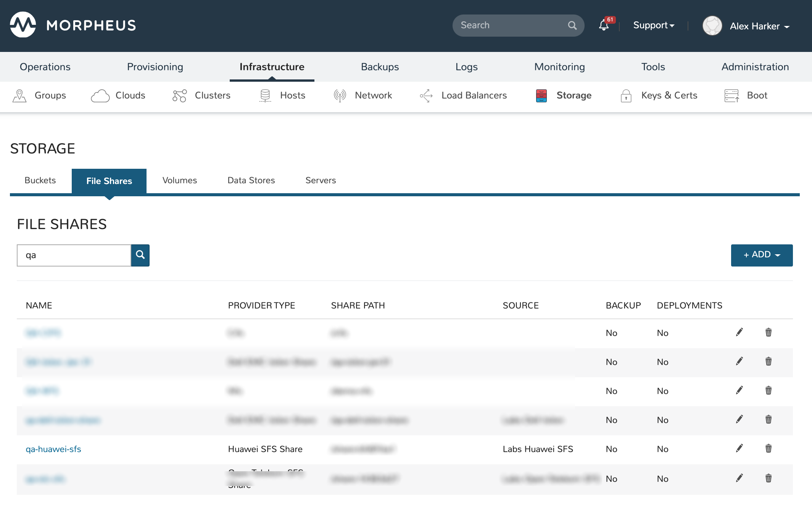This screenshot has height=517, width=812.
Task: Delete the qa-huawei-sfs file share
Action: 768,448
